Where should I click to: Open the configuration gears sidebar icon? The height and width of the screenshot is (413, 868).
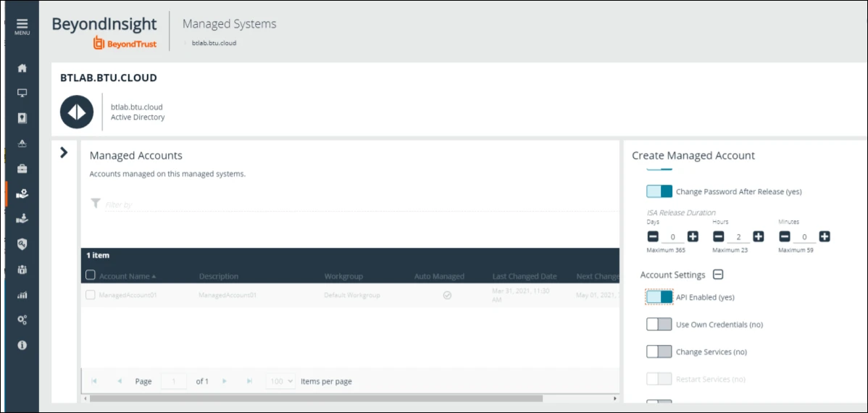tap(22, 320)
